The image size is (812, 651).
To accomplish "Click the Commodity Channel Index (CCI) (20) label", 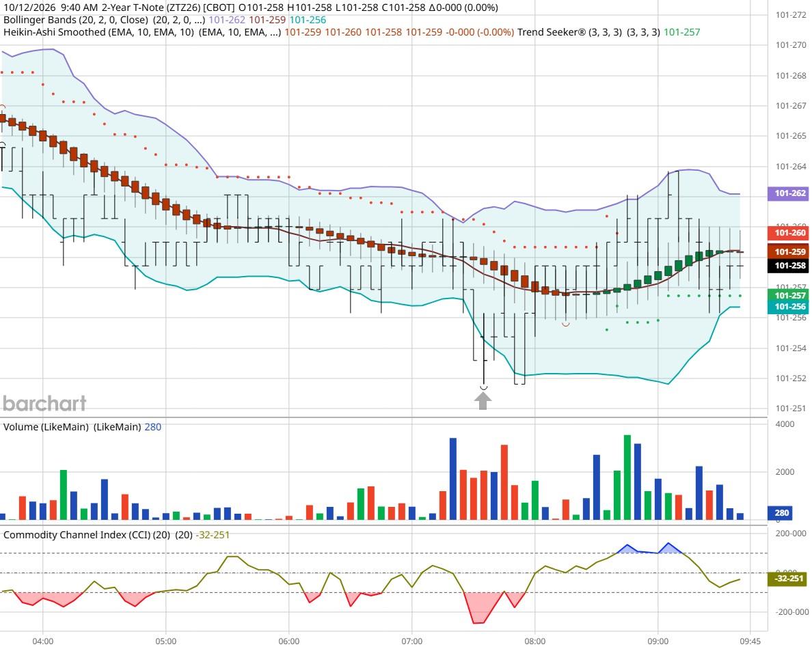I will point(87,535).
